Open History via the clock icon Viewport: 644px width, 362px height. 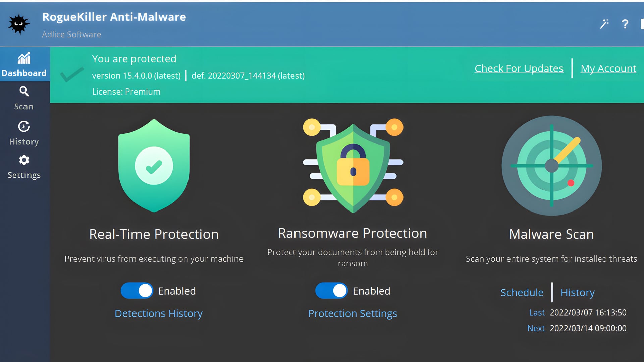24,126
